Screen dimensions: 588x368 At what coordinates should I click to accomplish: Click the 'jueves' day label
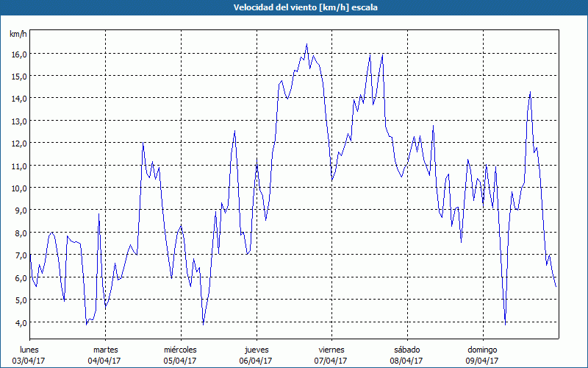click(256, 350)
